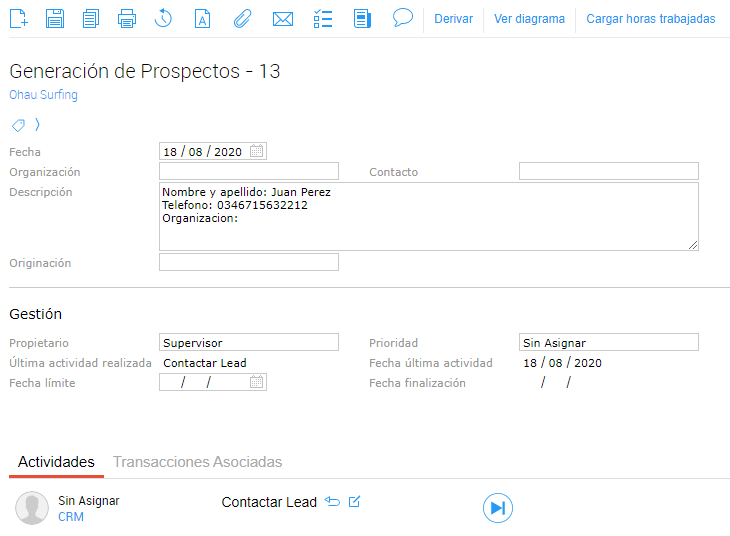Save the record with the floppy disk icon

55,18
